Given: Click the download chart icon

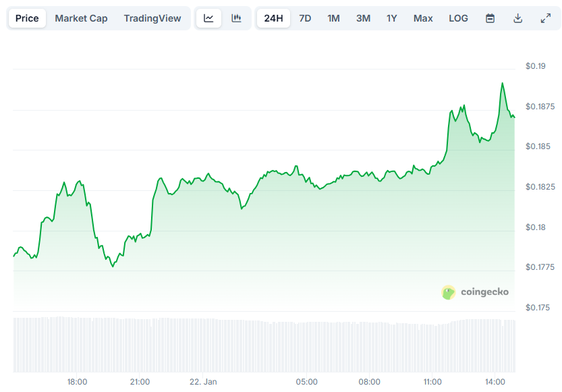Looking at the screenshot, I should point(517,18).
